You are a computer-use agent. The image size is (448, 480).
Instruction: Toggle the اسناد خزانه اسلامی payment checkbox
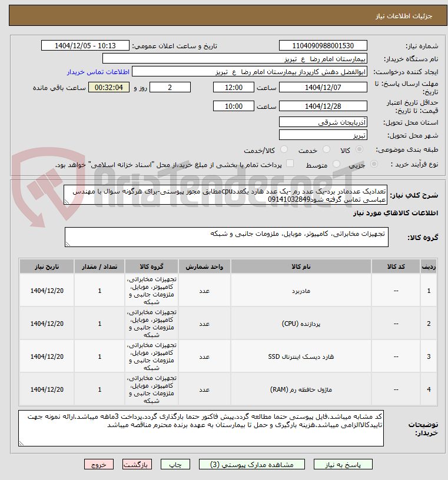coord(290,164)
